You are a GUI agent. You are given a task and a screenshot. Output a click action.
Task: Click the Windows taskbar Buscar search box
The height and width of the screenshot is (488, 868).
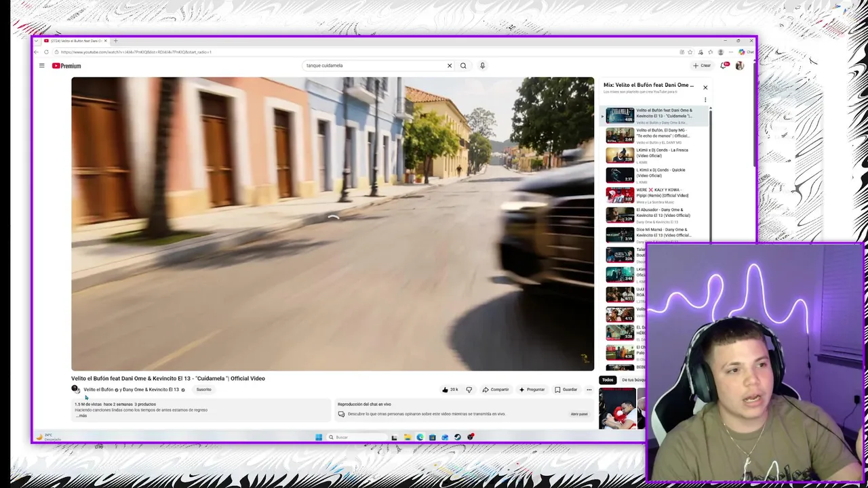[x=356, y=437]
